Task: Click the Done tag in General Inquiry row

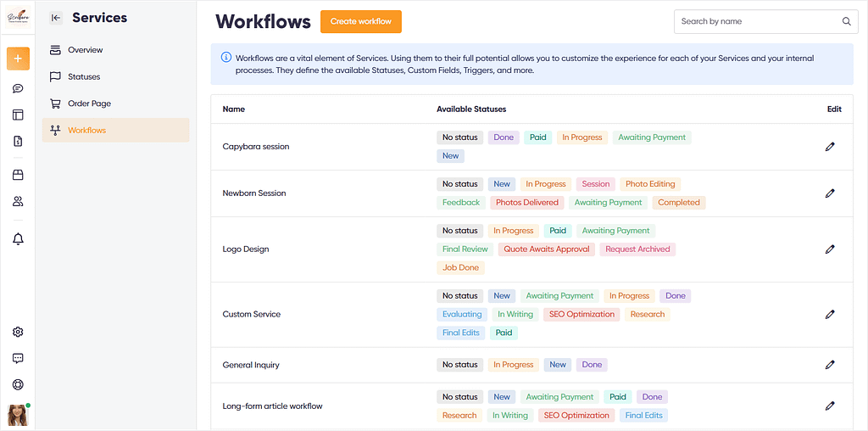Action: 592,365
